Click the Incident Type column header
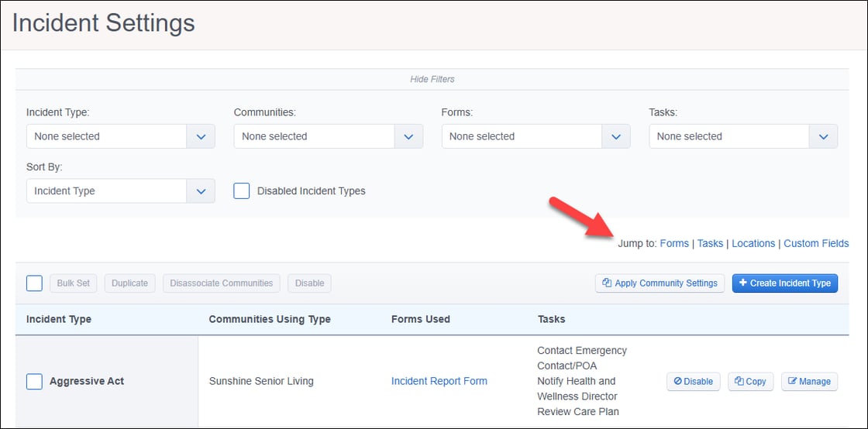Viewport: 868px width, 429px height. point(59,319)
